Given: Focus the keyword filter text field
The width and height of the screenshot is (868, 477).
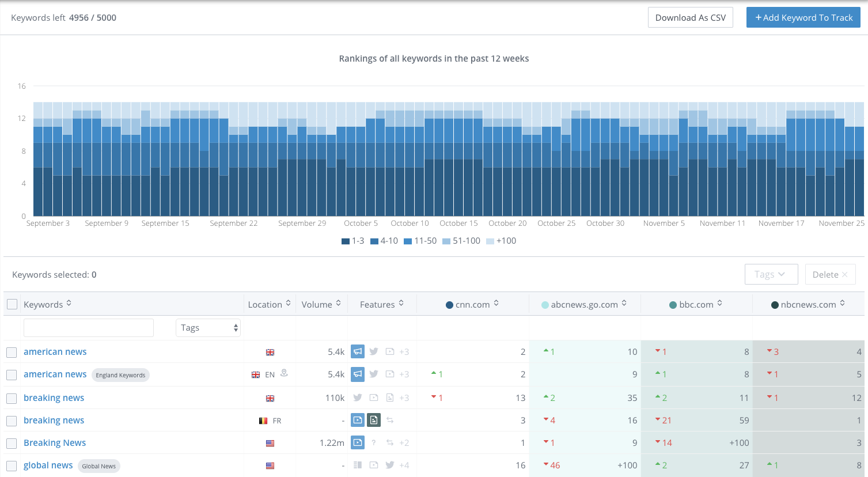Looking at the screenshot, I should coord(89,328).
